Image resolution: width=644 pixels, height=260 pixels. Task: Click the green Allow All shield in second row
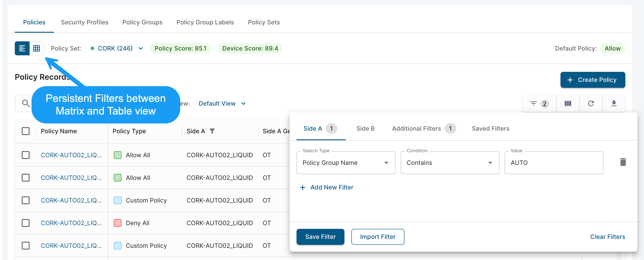(117, 178)
